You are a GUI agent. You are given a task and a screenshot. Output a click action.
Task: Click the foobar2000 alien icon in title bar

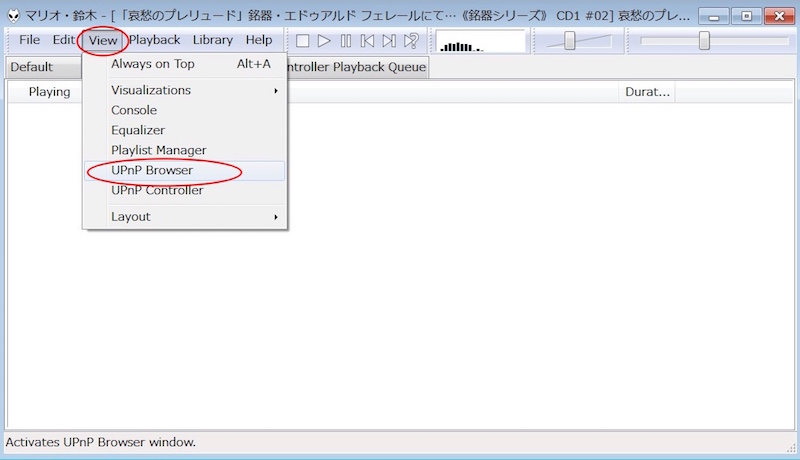tap(13, 16)
